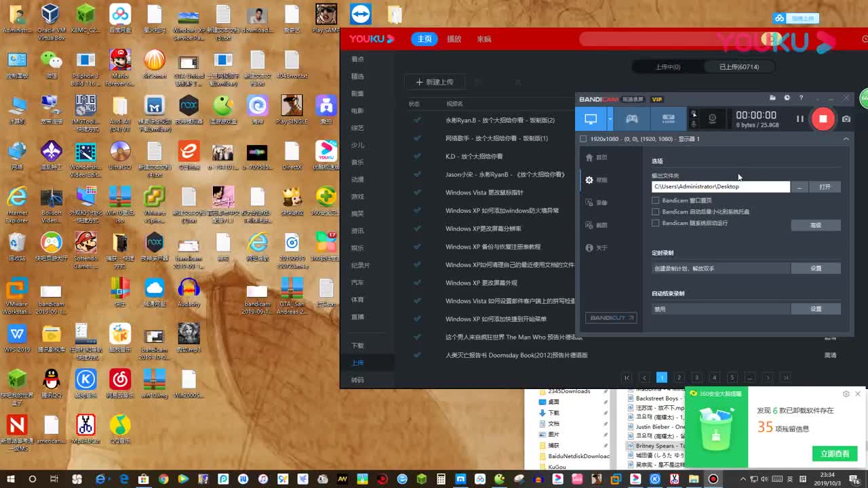Viewport: 868px width, 488px height.
Task: Open 转码 in Youku sidebar
Action: coord(357,380)
